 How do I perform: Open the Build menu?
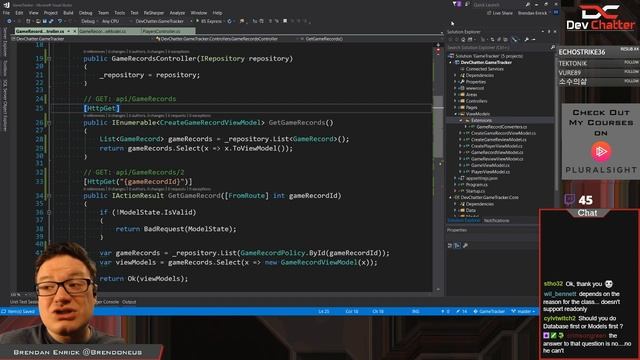click(x=68, y=13)
